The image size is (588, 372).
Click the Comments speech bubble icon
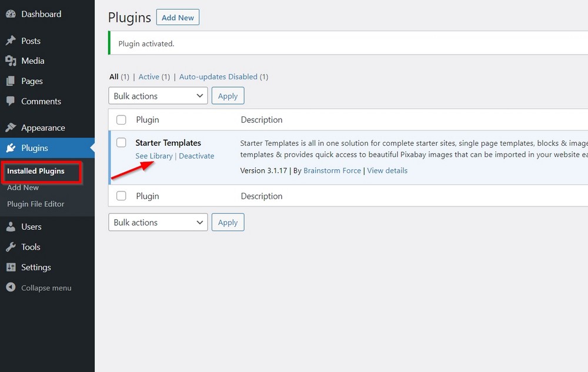click(11, 101)
